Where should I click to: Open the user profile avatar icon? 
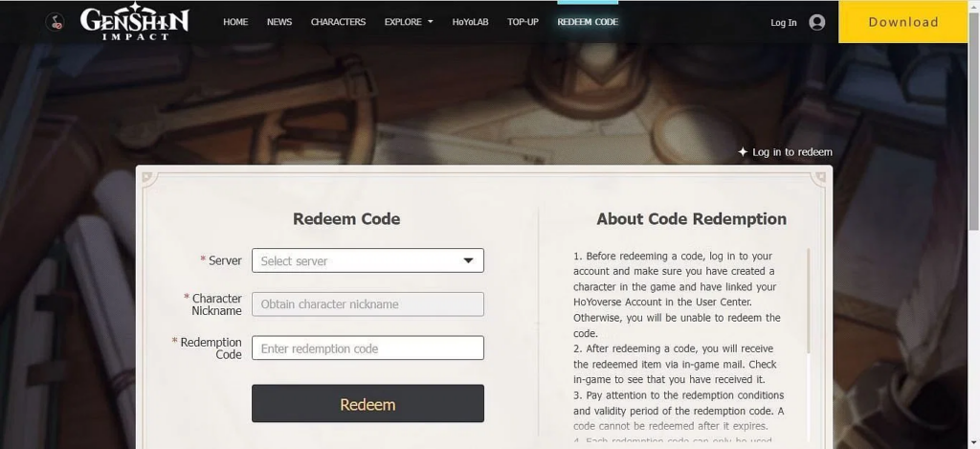coord(817,23)
